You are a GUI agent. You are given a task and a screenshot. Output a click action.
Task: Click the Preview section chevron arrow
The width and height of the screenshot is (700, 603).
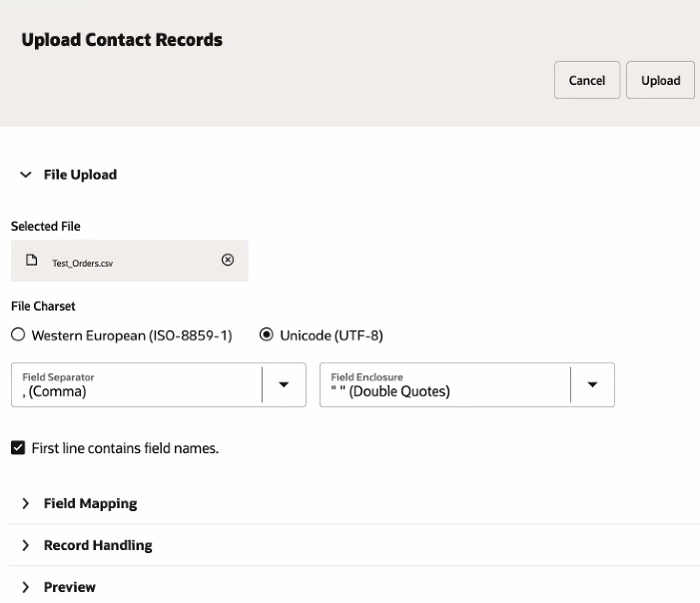click(25, 587)
